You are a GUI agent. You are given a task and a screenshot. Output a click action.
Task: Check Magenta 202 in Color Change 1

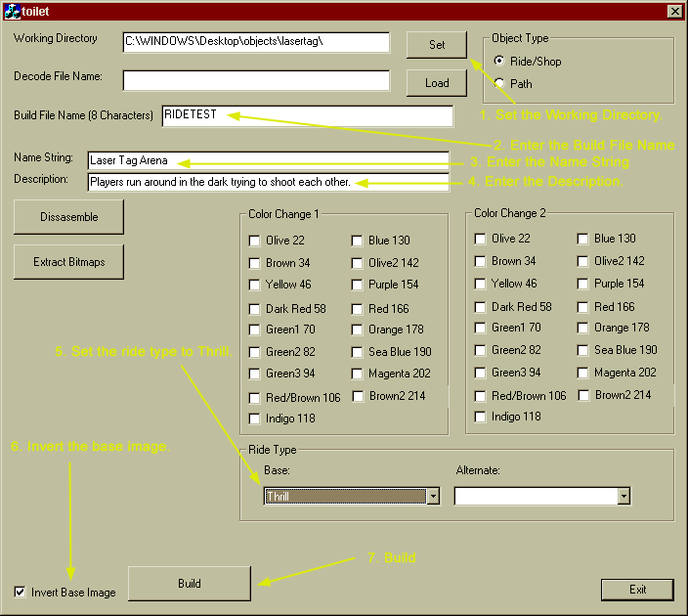coord(357,374)
